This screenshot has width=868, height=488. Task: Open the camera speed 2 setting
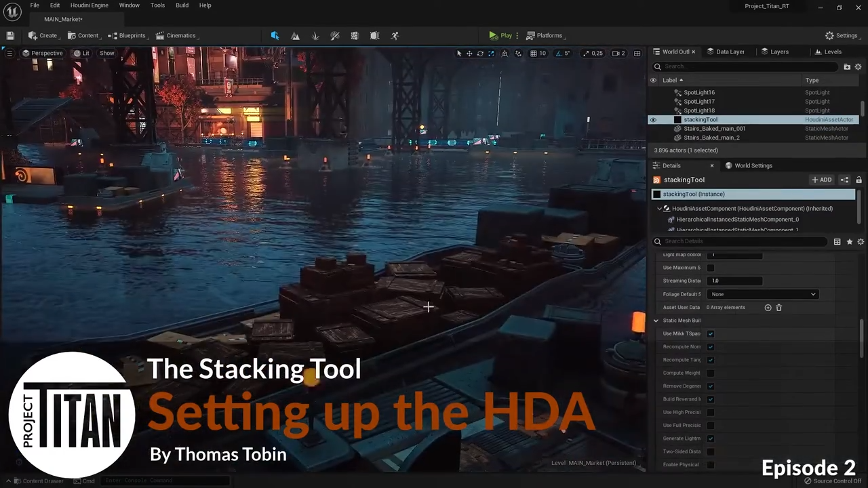click(x=618, y=53)
